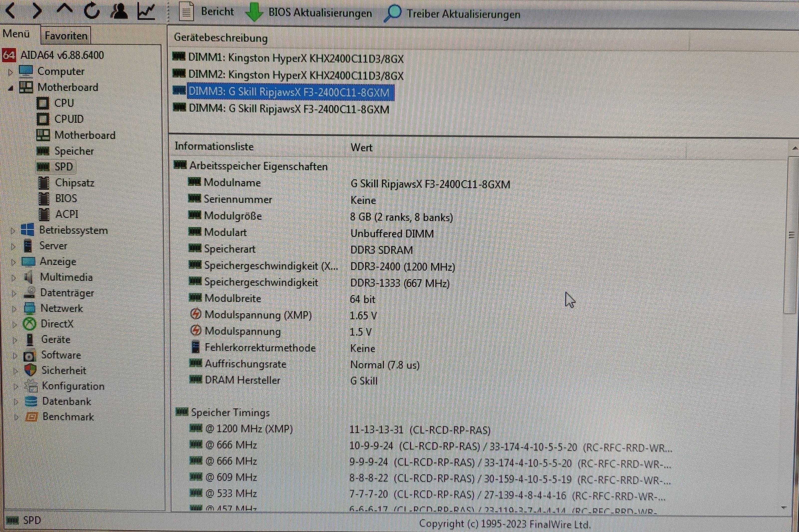Expand the Netzwerk node
The width and height of the screenshot is (799, 532).
coord(14,309)
